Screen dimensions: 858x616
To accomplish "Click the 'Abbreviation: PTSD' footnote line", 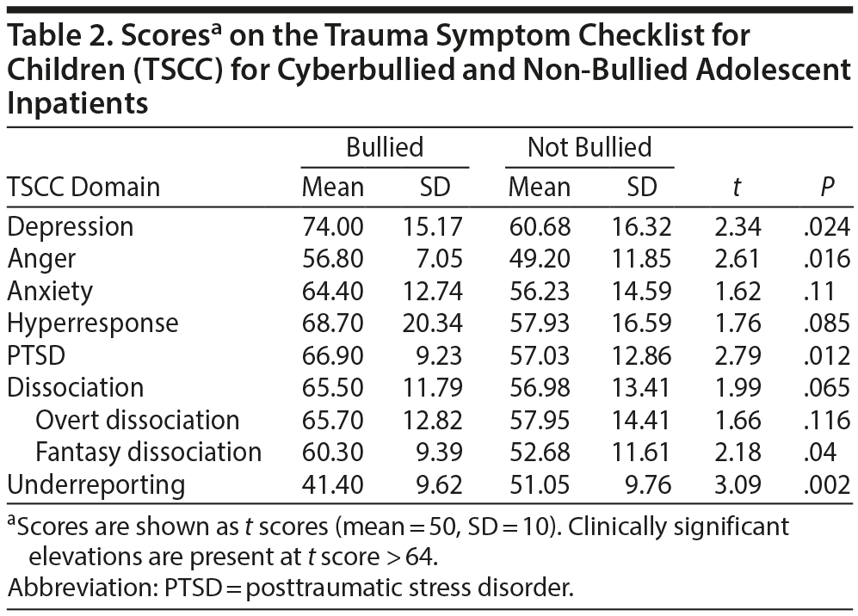I will point(289,589).
